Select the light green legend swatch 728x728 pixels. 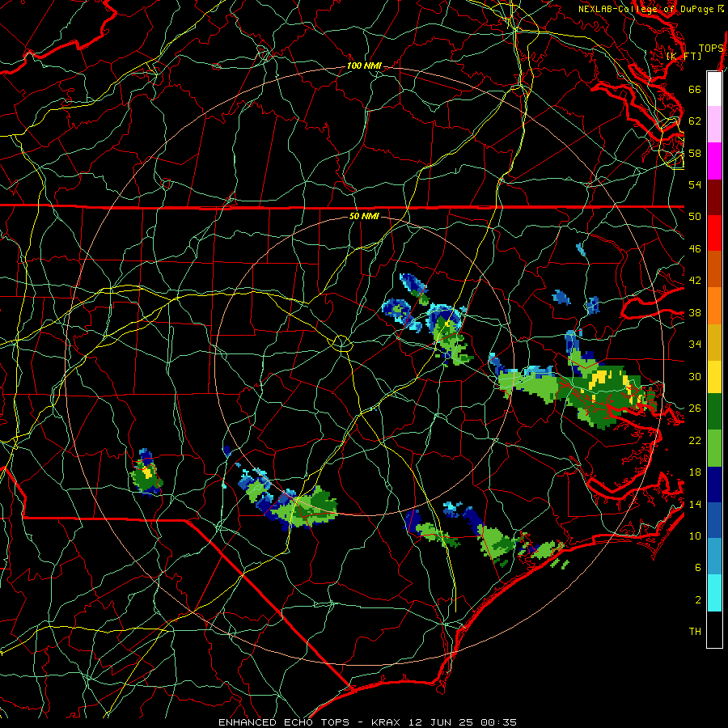tap(714, 448)
